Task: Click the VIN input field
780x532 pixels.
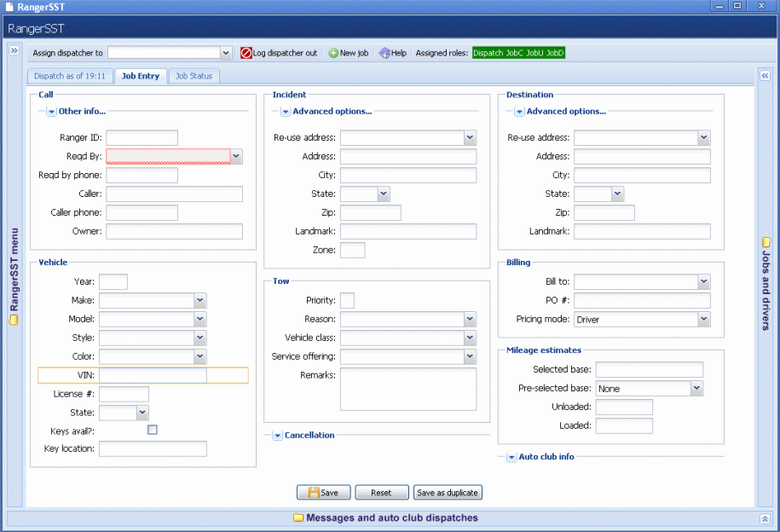Action: pos(153,375)
